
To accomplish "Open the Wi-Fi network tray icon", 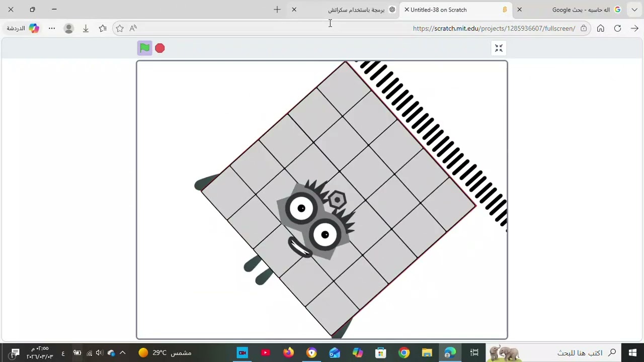I will point(90,352).
